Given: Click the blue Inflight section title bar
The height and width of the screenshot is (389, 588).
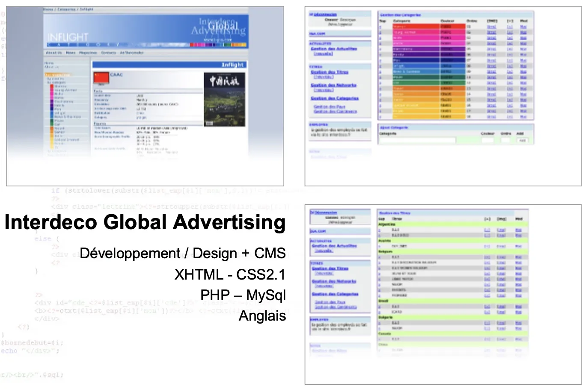Looking at the screenshot, I should pos(169,65).
